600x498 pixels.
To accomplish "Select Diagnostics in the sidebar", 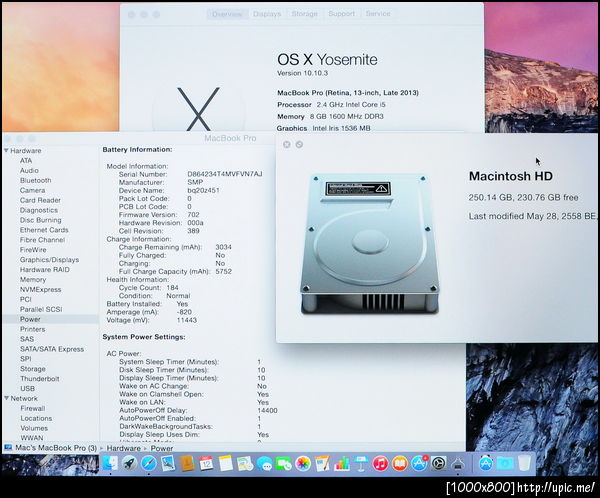I will click(x=39, y=210).
